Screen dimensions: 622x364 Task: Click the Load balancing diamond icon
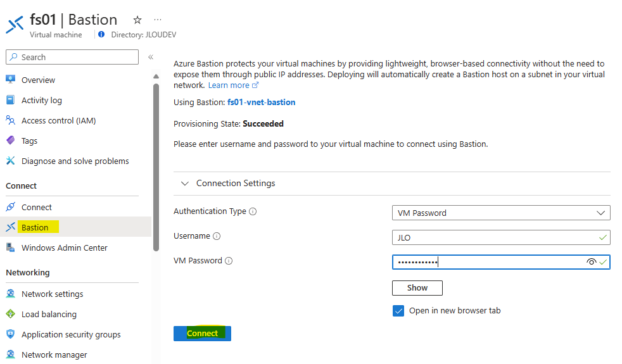tap(11, 313)
